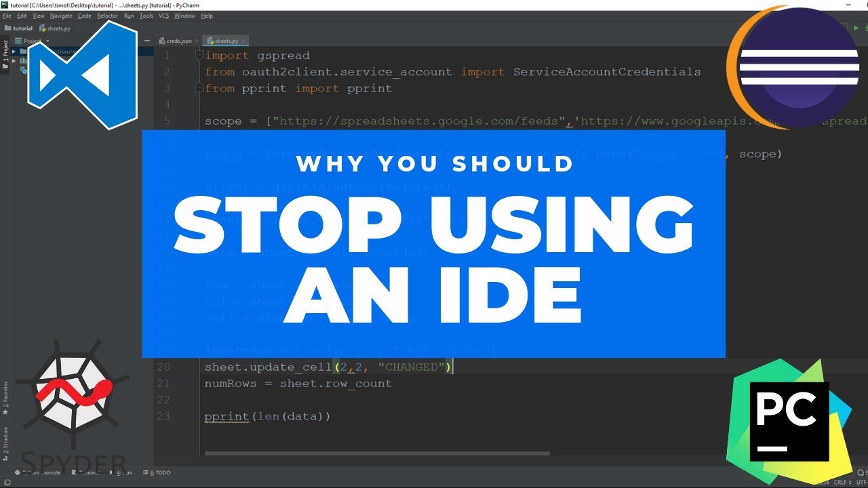Switch to the creds.json editor tab

pyautogui.click(x=178, y=41)
